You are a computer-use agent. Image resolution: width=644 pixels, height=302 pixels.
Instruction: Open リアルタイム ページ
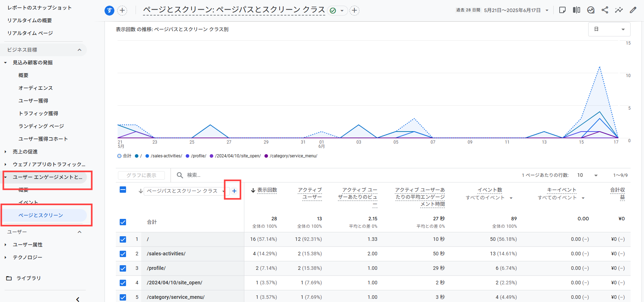30,33
